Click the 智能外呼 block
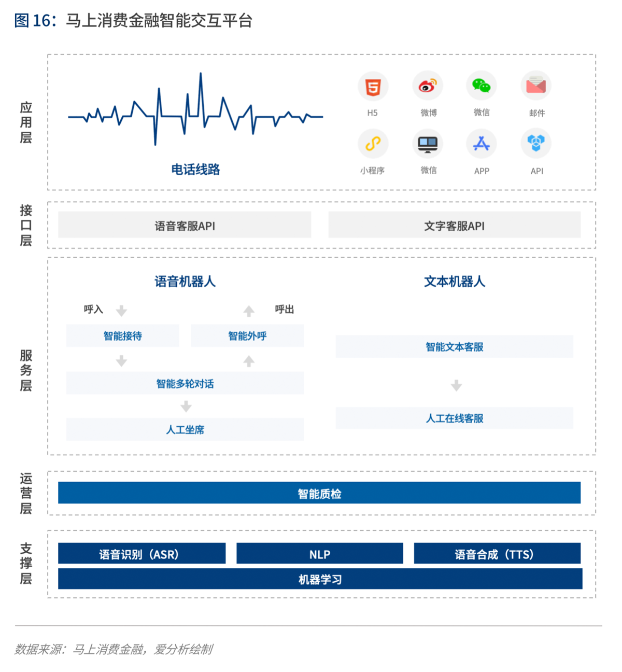The width and height of the screenshot is (622, 672). [x=248, y=335]
